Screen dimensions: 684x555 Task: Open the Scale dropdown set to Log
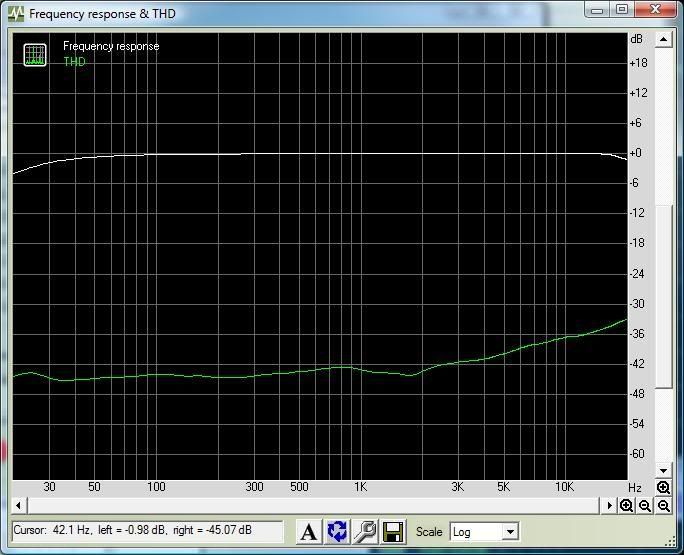coord(483,532)
